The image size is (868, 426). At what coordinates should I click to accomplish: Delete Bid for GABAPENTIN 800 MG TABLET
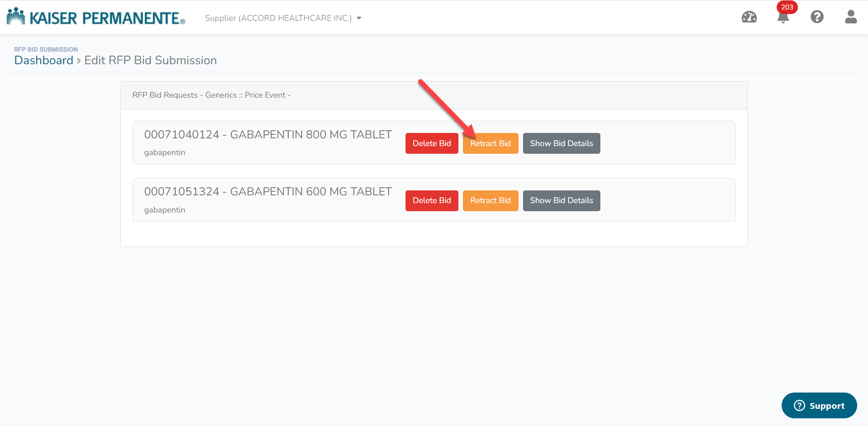point(431,143)
